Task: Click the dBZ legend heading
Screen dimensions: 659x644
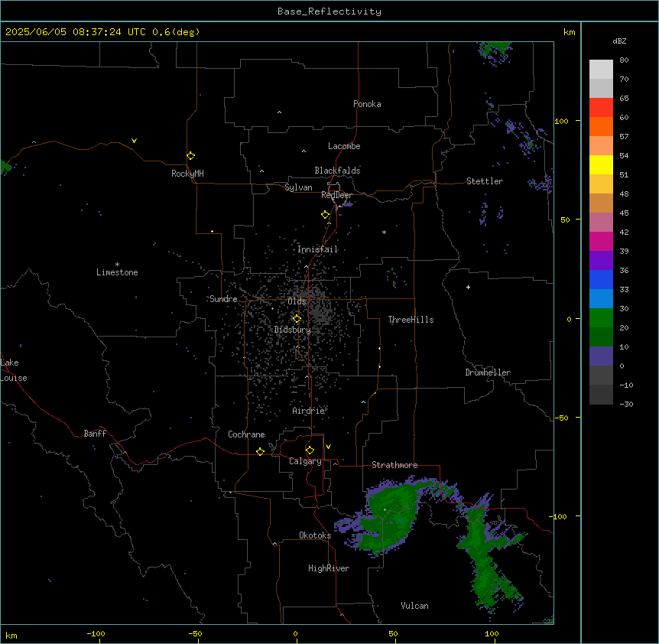Action: tap(619, 41)
